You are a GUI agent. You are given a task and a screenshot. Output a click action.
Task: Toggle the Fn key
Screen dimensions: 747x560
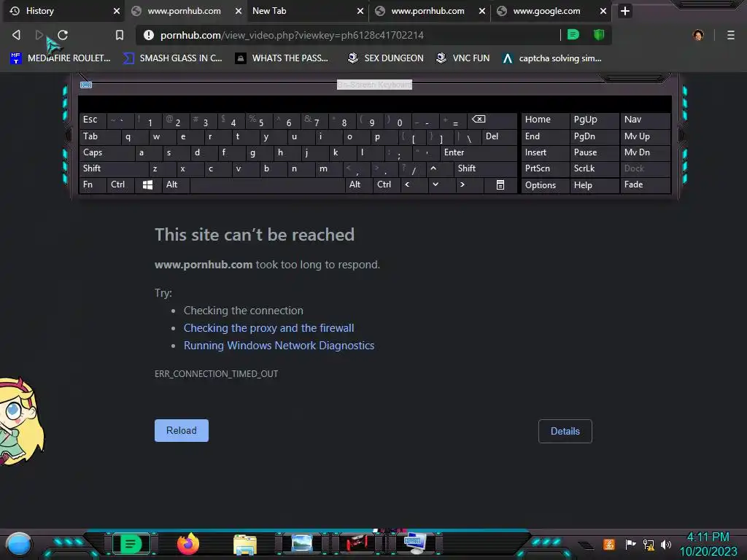pos(93,184)
